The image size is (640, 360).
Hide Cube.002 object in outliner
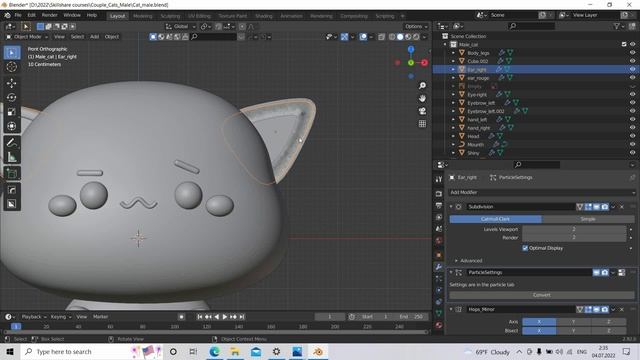click(x=632, y=61)
